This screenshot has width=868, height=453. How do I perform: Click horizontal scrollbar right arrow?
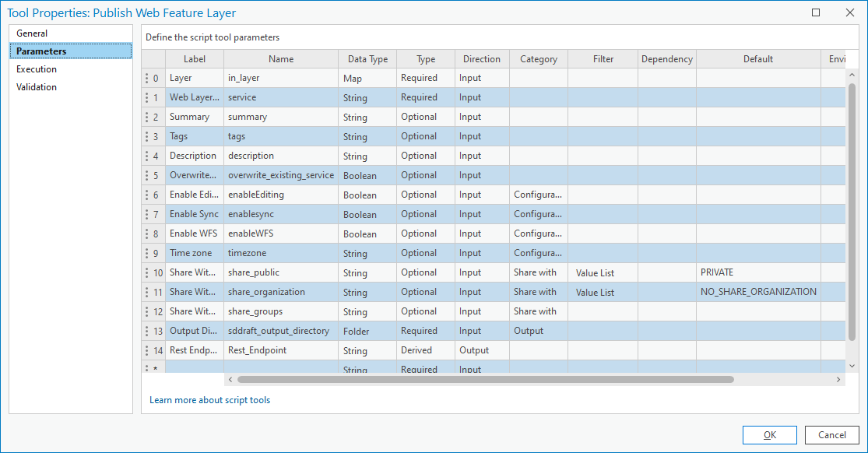click(838, 380)
